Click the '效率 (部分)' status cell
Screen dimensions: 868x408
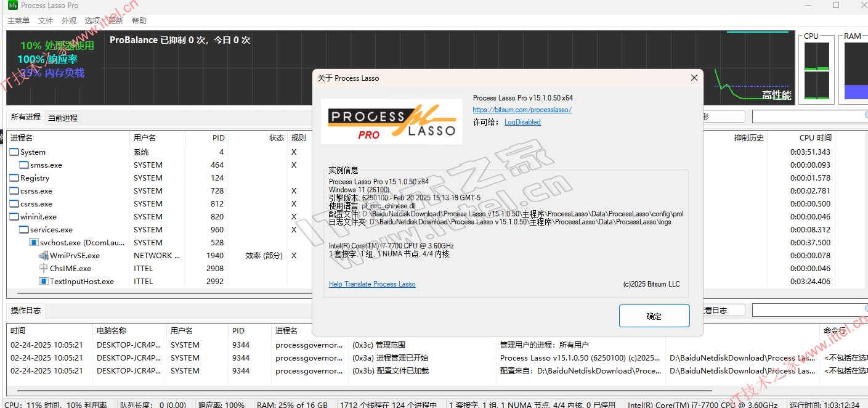[265, 255]
